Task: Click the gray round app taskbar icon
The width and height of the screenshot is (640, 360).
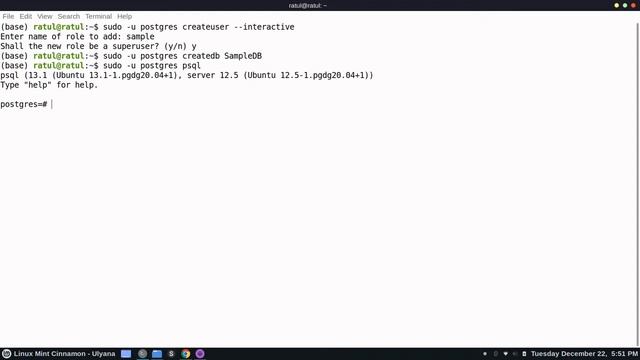Action: click(142, 354)
